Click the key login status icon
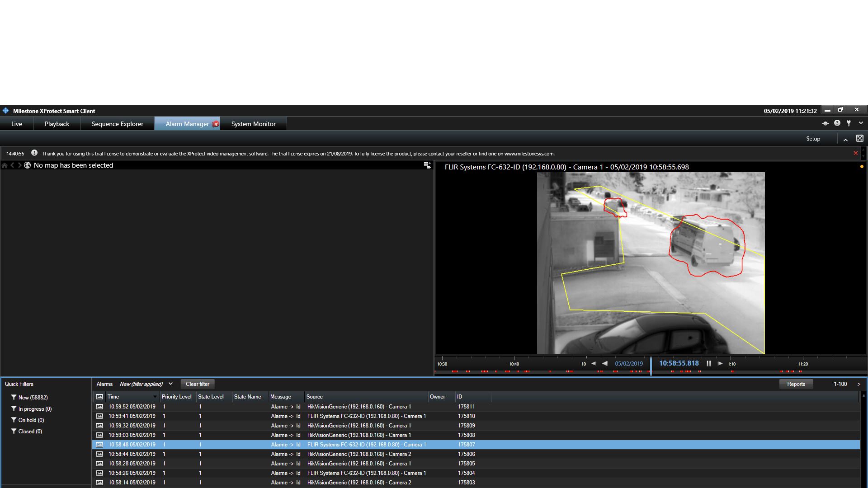This screenshot has width=868, height=488. (x=849, y=123)
